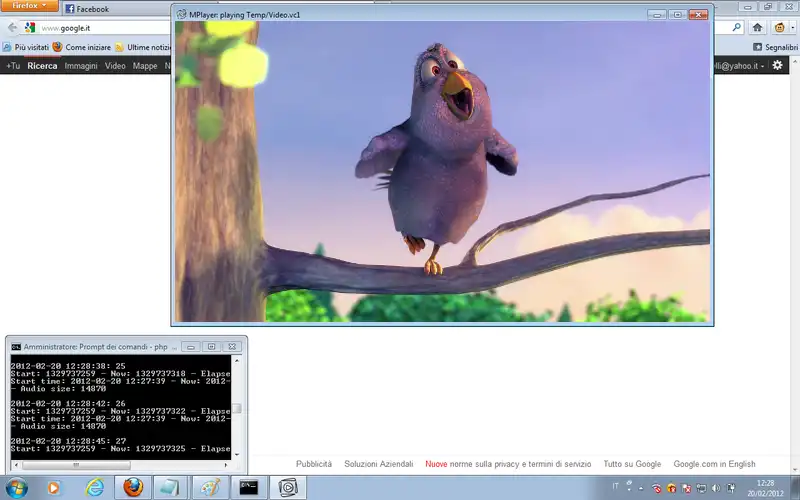Open Windows Start button

tap(17, 488)
